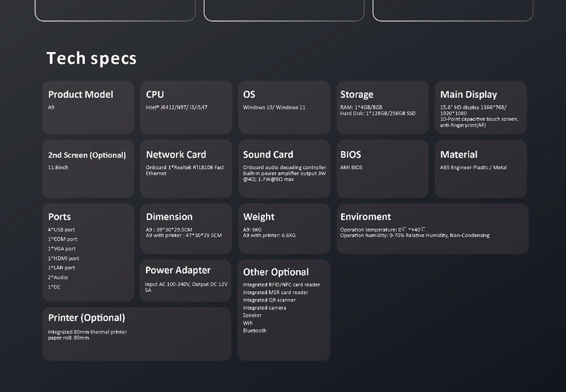Select the Network Card heading

[x=176, y=155]
